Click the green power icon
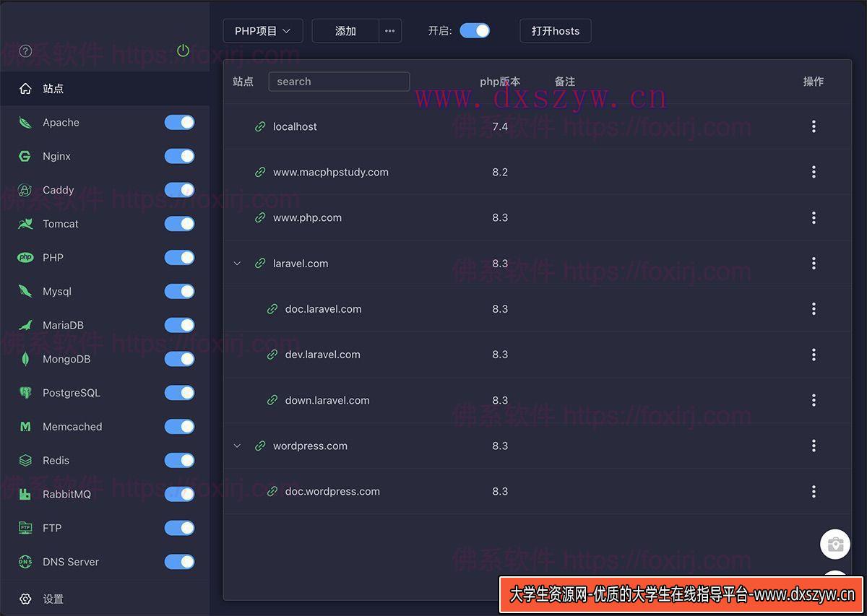The height and width of the screenshot is (616, 867). (183, 51)
